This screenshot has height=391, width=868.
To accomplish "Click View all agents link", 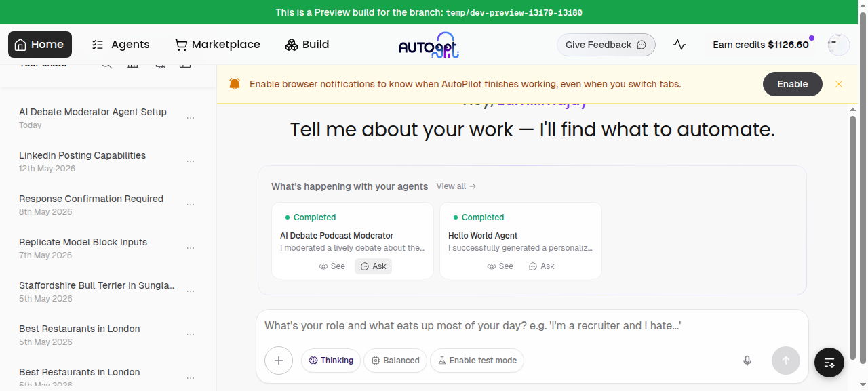I will pos(456,186).
